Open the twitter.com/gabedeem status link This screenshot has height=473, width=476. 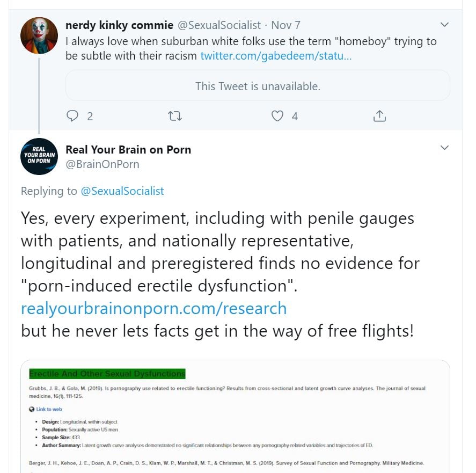pyautogui.click(x=276, y=56)
